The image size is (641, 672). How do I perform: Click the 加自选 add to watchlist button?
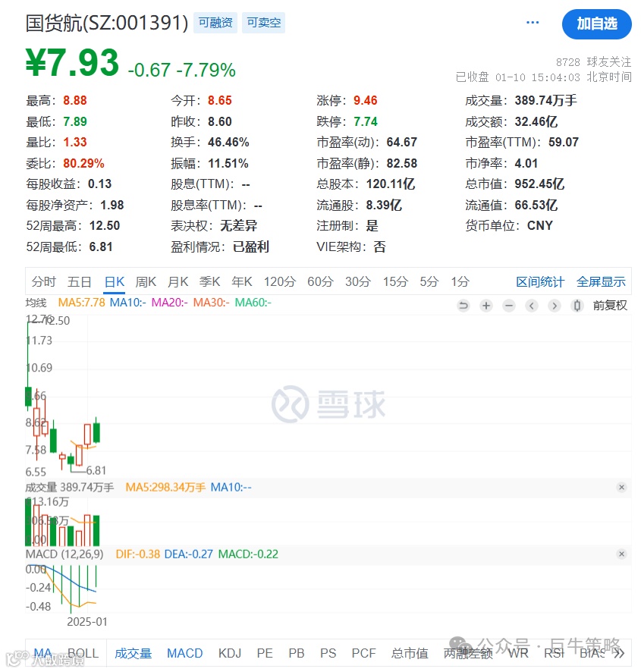[596, 24]
